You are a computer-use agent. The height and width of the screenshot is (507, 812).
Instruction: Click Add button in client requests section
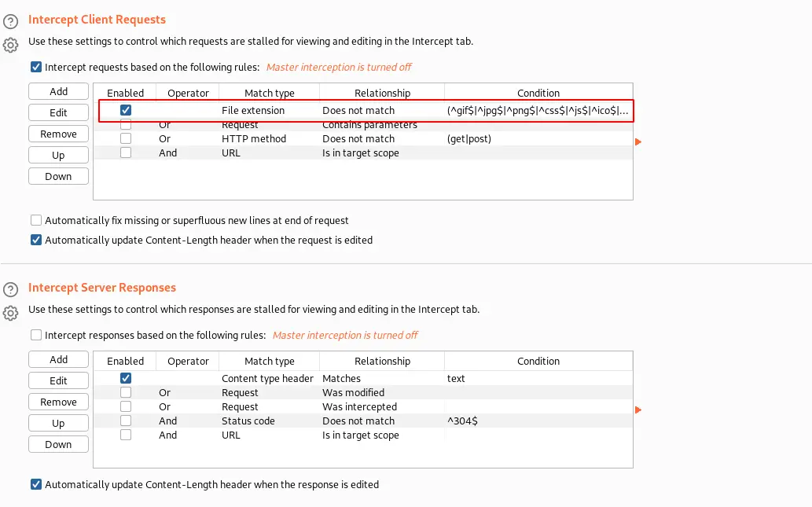[58, 92]
